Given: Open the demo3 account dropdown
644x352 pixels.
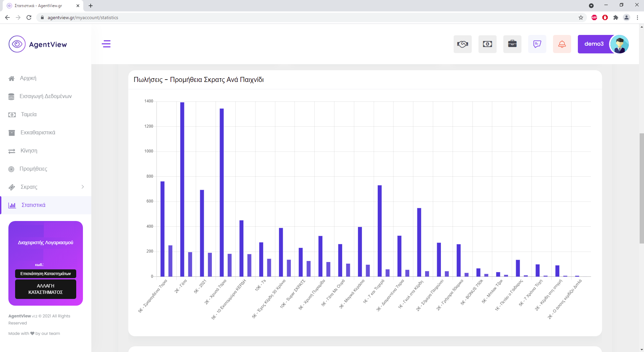Looking at the screenshot, I should click(594, 44).
